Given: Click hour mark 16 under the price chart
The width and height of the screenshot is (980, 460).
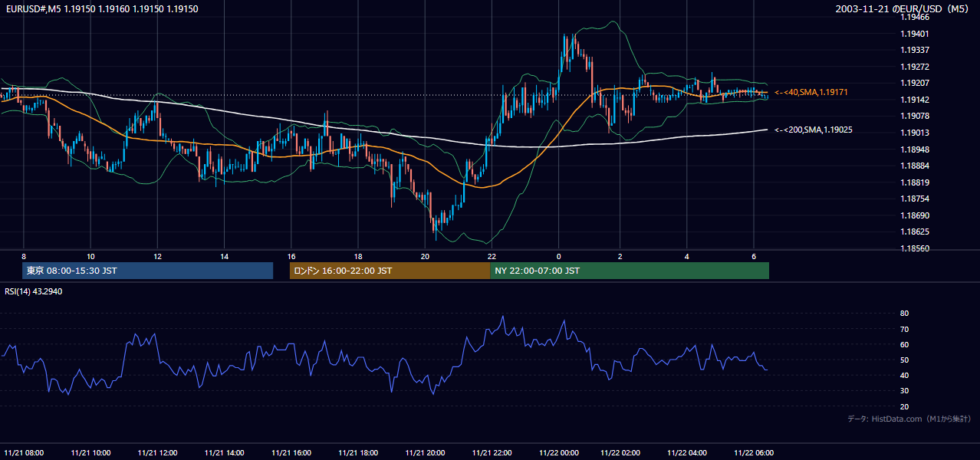Looking at the screenshot, I should 291,256.
